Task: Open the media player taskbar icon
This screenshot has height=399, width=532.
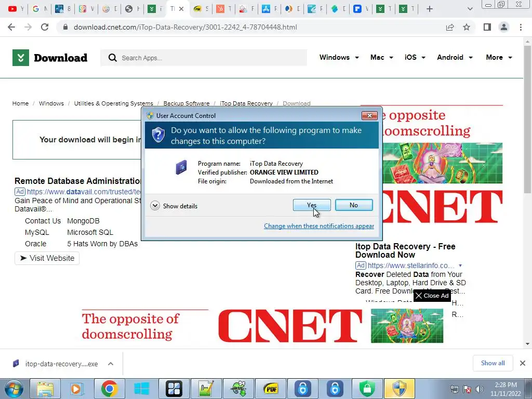Action: point(77,389)
